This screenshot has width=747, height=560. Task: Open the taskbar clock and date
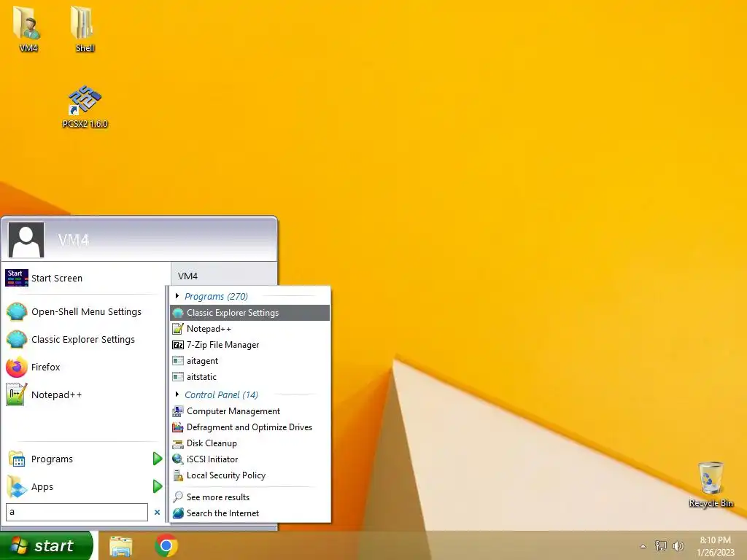pos(715,546)
